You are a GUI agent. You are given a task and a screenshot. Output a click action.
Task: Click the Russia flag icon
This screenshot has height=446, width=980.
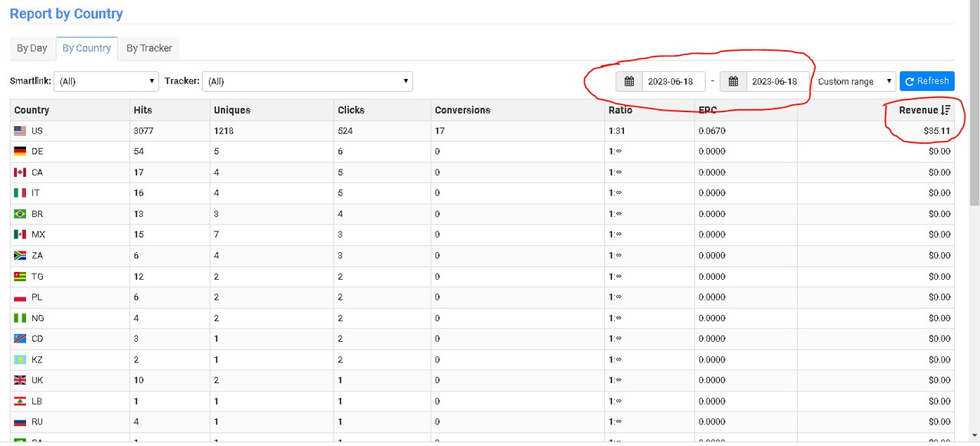click(20, 421)
